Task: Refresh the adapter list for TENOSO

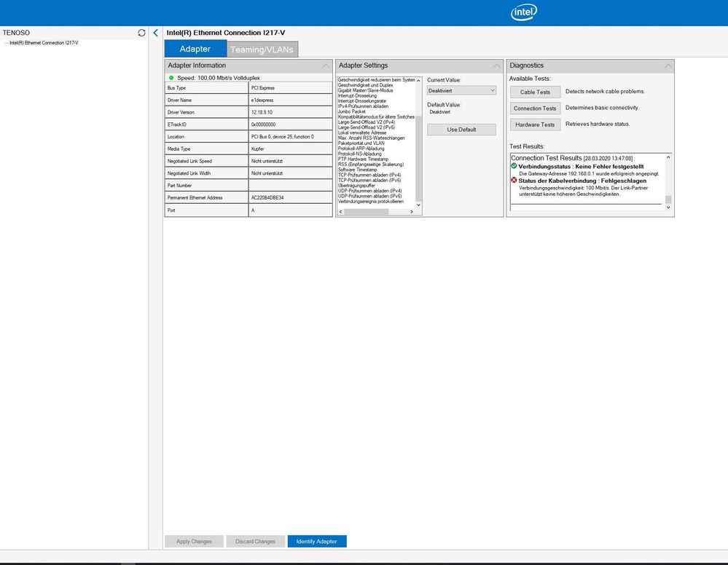Action: coord(141,33)
